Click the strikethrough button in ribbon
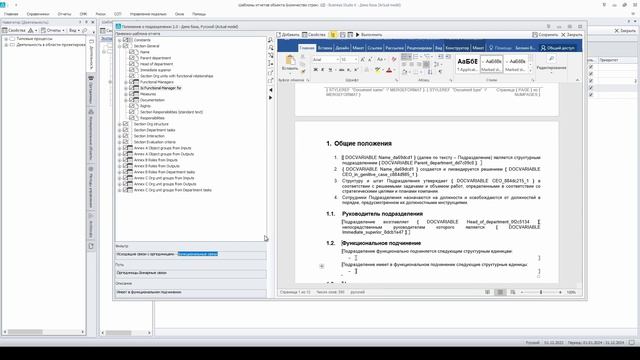The width and height of the screenshot is (640, 360). [x=342, y=70]
